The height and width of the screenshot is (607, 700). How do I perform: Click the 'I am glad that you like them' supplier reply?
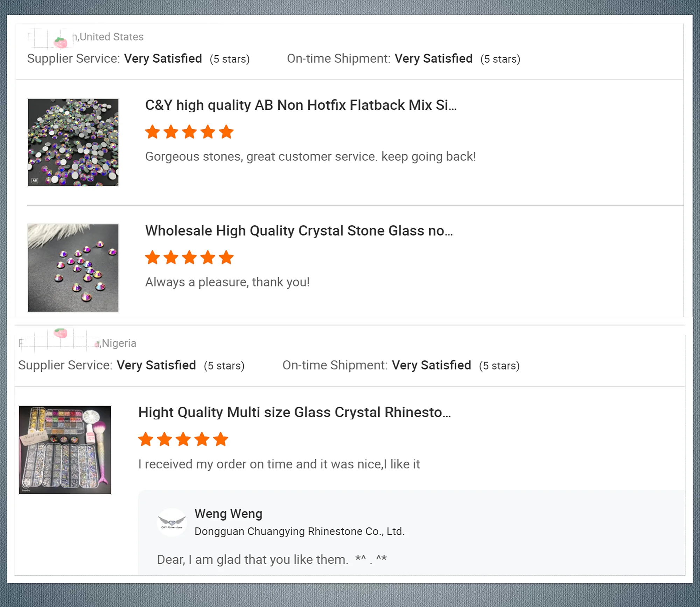click(272, 559)
